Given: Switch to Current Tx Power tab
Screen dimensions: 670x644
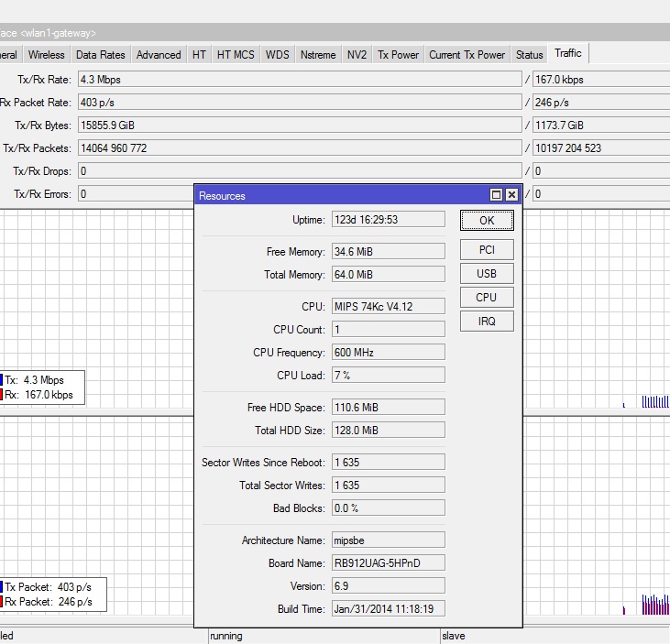Looking at the screenshot, I should click(467, 55).
